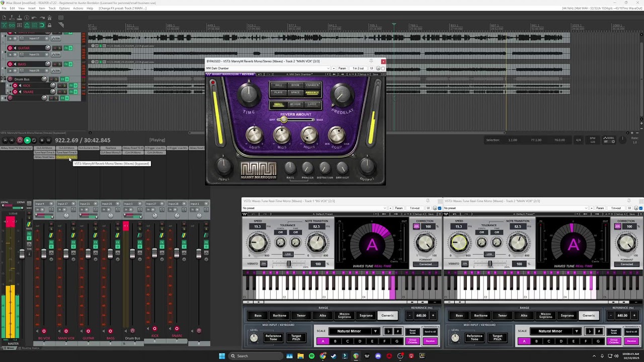The image size is (644, 362).
Task: Open the MAIN VOX Tune 'No preset' dropdown
Action: pyautogui.click(x=516, y=208)
